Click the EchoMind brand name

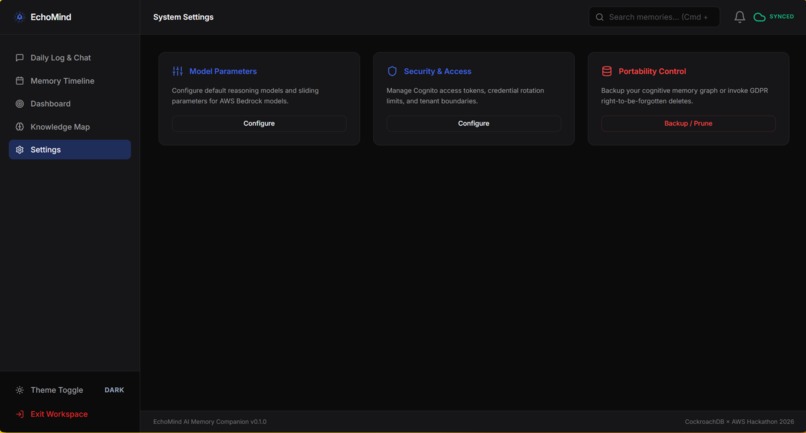point(51,17)
